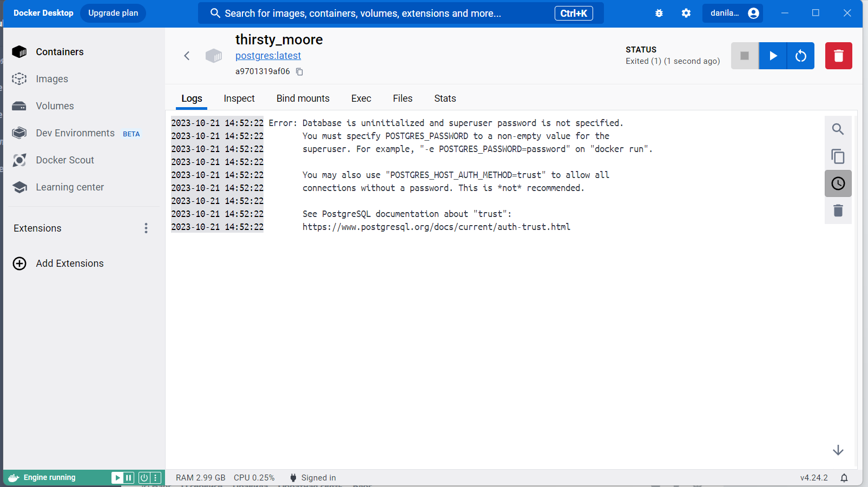Copy container ID a9701319af06
The width and height of the screenshot is (868, 487).
click(299, 71)
